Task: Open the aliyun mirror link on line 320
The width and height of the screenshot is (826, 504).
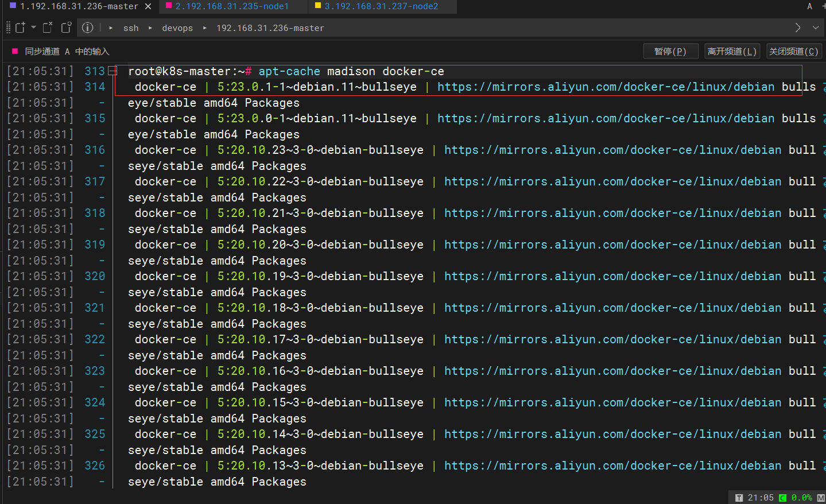Action: (613, 276)
